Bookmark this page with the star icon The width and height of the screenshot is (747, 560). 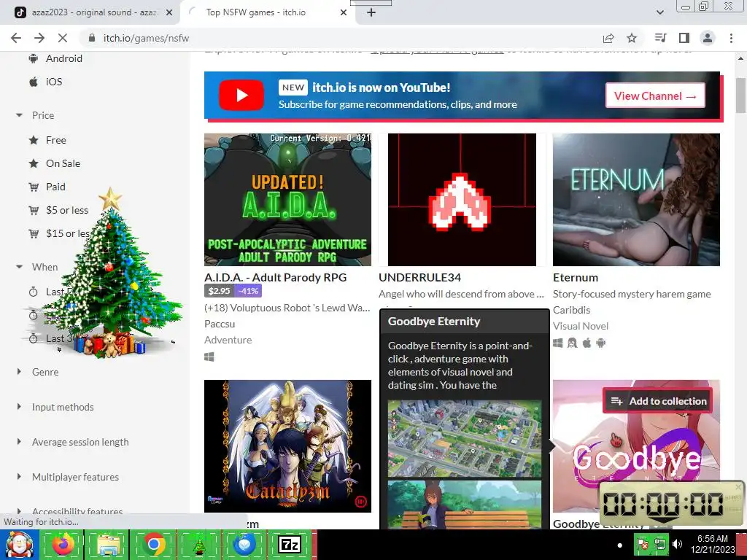tap(632, 38)
